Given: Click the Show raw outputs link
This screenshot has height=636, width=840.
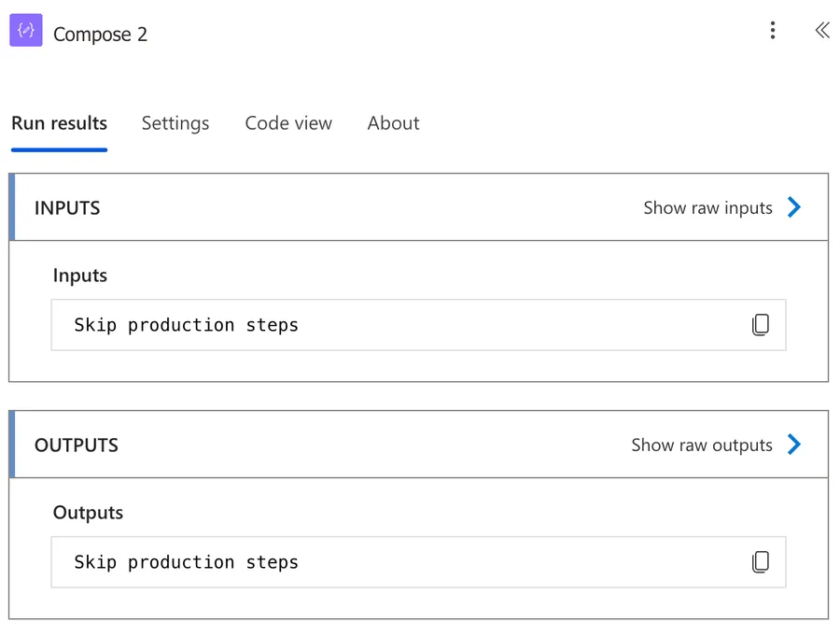Looking at the screenshot, I should click(702, 445).
